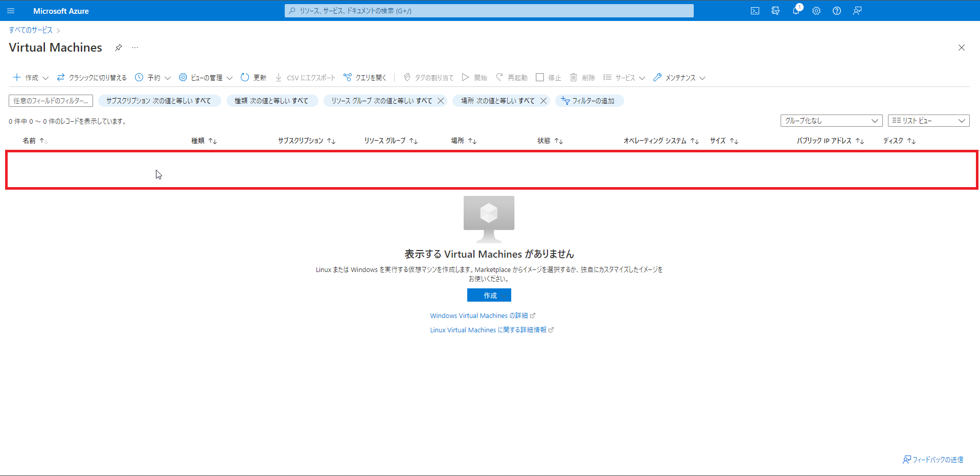Sort by オペレーティング システム column
Viewport: 980px width, 476px height.
pos(661,141)
